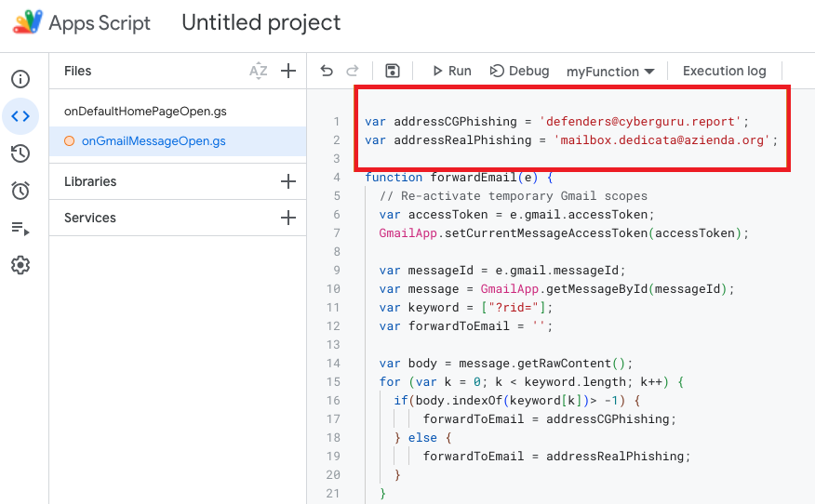Open the Overview info icon in sidebar
This screenshot has width=815, height=504.
(20, 79)
